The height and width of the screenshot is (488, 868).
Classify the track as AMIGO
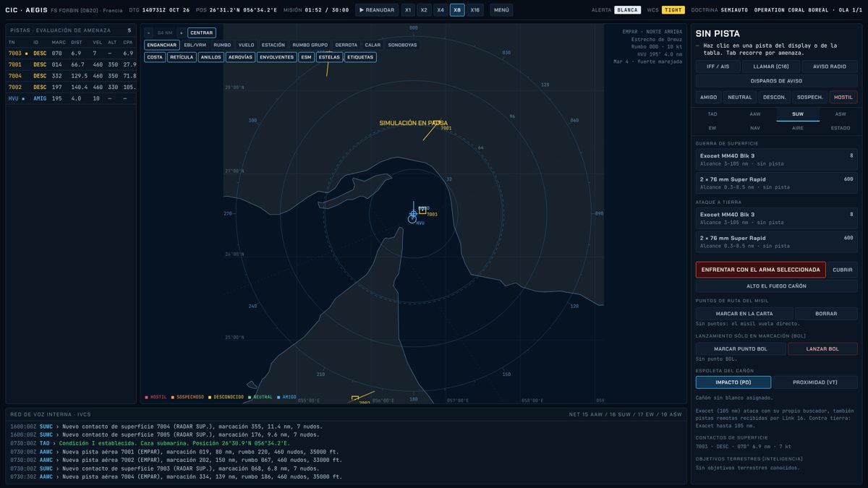[709, 97]
